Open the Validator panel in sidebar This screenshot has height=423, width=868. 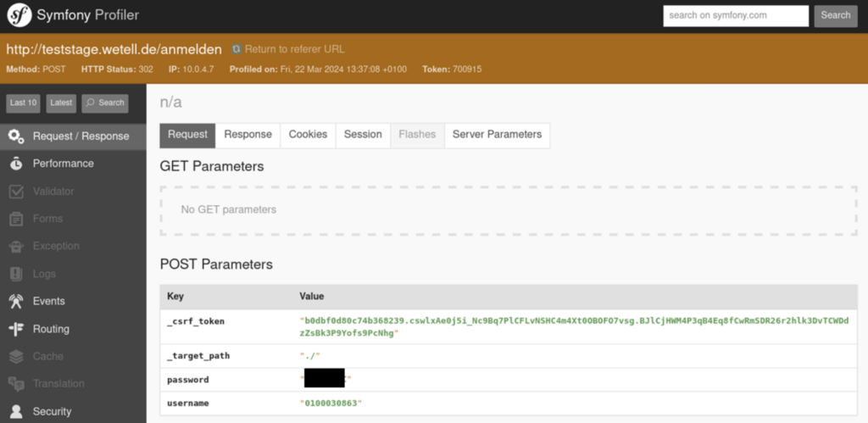53,192
